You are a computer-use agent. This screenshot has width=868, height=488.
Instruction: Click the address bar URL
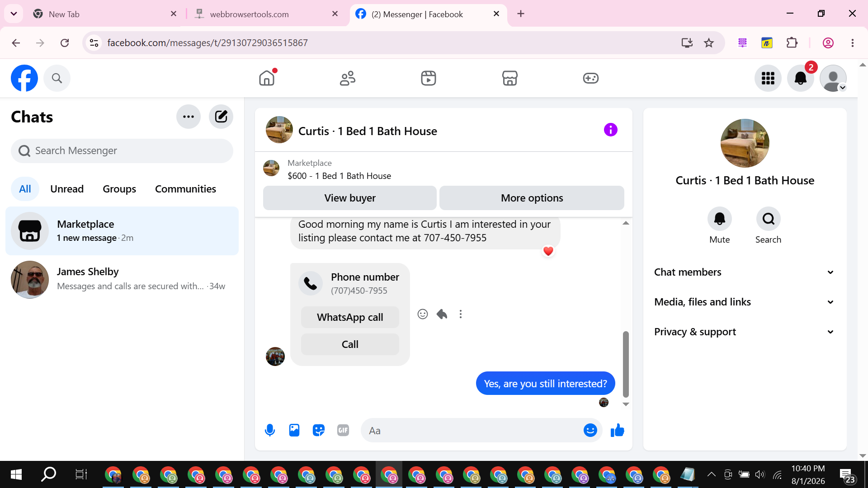point(208,43)
